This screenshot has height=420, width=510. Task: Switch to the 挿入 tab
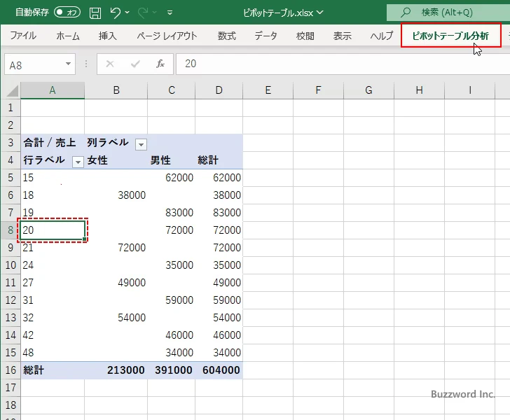[x=108, y=36]
